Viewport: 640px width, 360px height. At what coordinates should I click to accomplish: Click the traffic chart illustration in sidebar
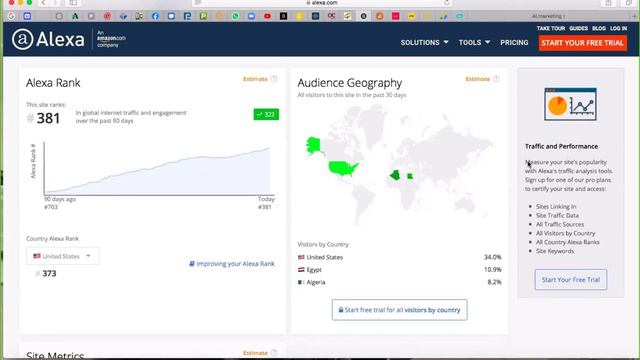click(x=570, y=104)
